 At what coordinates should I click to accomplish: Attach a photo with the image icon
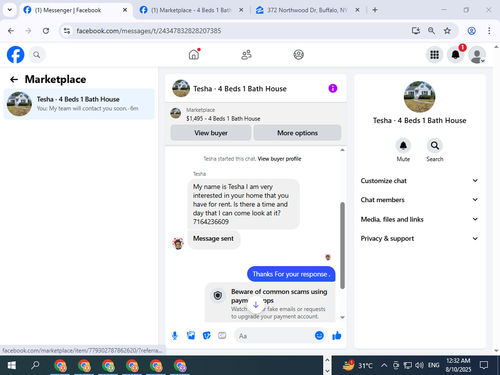[x=191, y=336]
